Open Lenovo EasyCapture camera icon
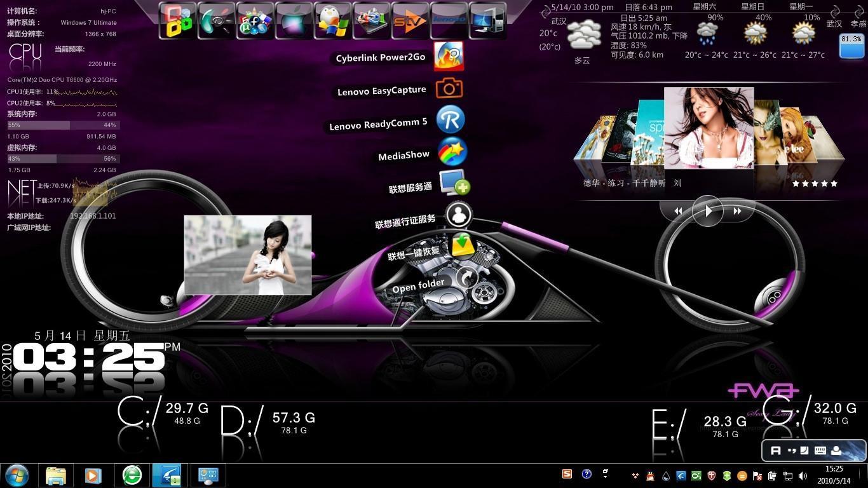This screenshot has width=868, height=488. point(449,89)
